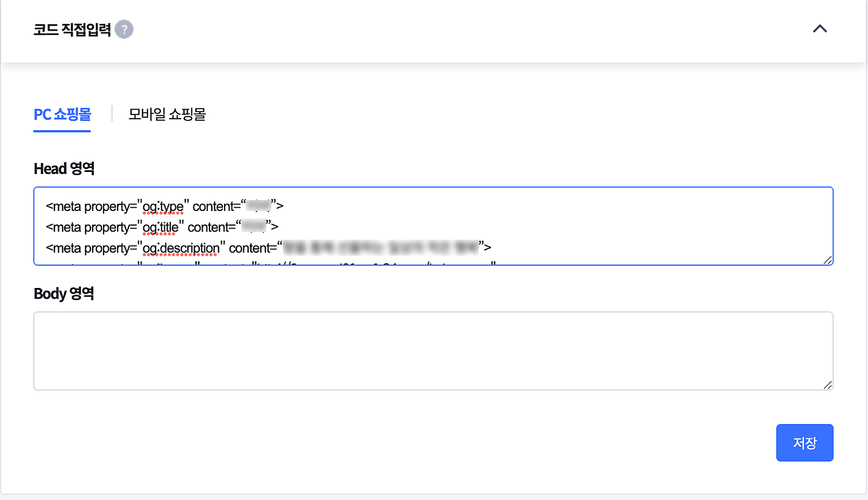Viewport: 868px width, 500px height.
Task: Focus the empty Body 영역 text field
Action: (433, 350)
